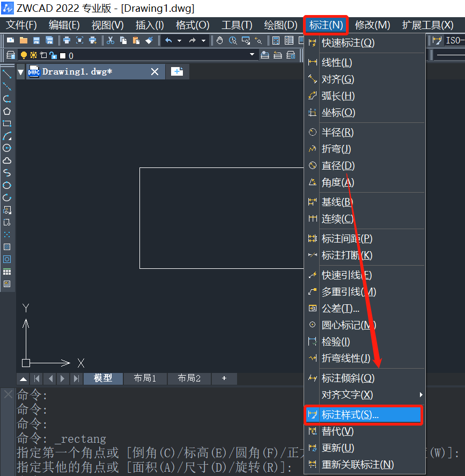
Task: Toggle layer 0 freeze sun icon
Action: [33, 55]
